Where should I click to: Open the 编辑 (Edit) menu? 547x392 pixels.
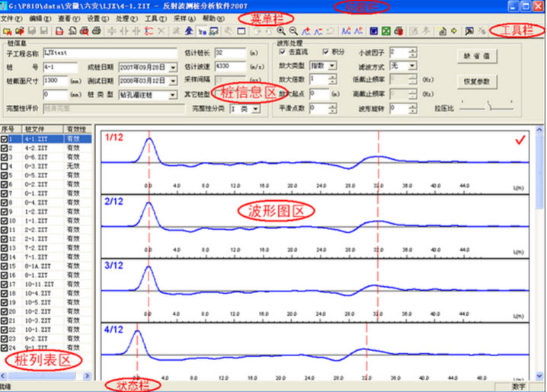(x=40, y=18)
